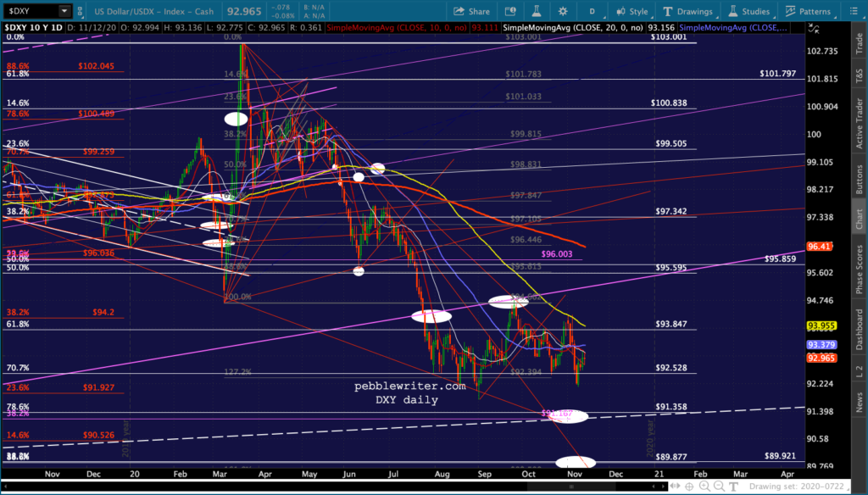Open the News side tab
This screenshot has width=868, height=495.
[860, 402]
